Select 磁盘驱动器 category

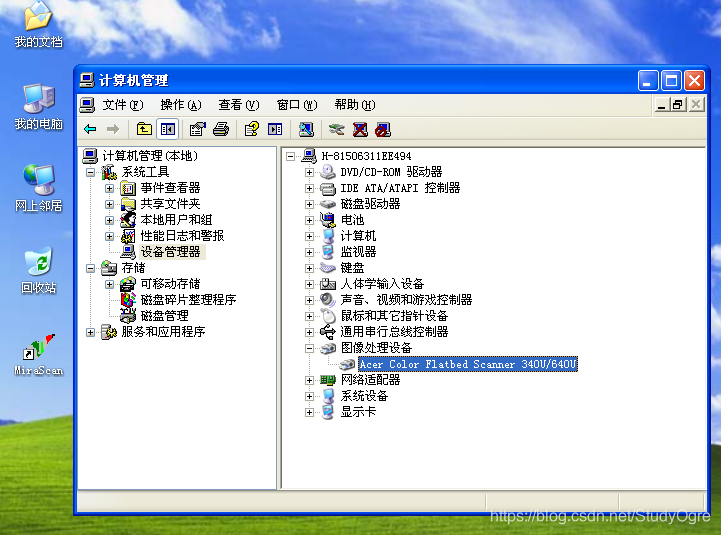pyautogui.click(x=371, y=204)
